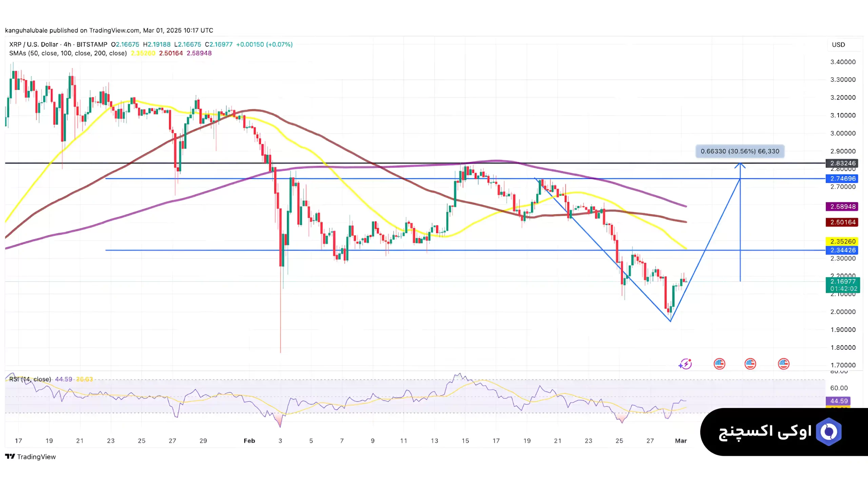
Task: Click the 29 date axis label
Action: [203, 441]
